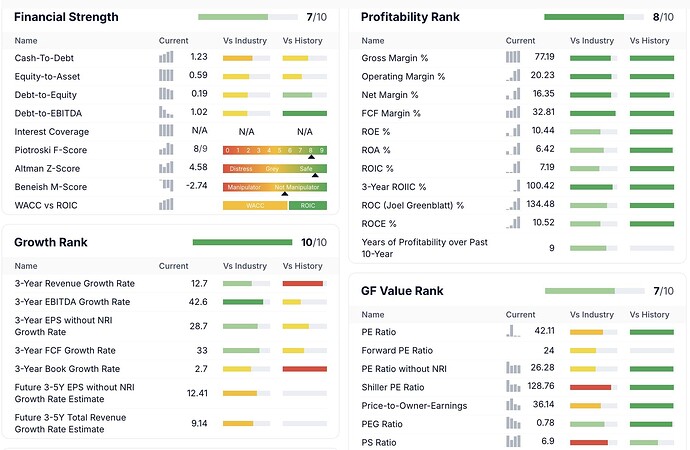Click the Debt-to-EBITDA mini chart icon
690x450 pixels.
pos(166,112)
